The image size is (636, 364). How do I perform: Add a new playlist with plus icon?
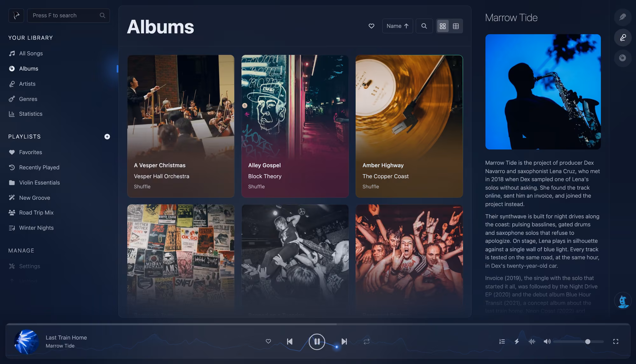[107, 137]
